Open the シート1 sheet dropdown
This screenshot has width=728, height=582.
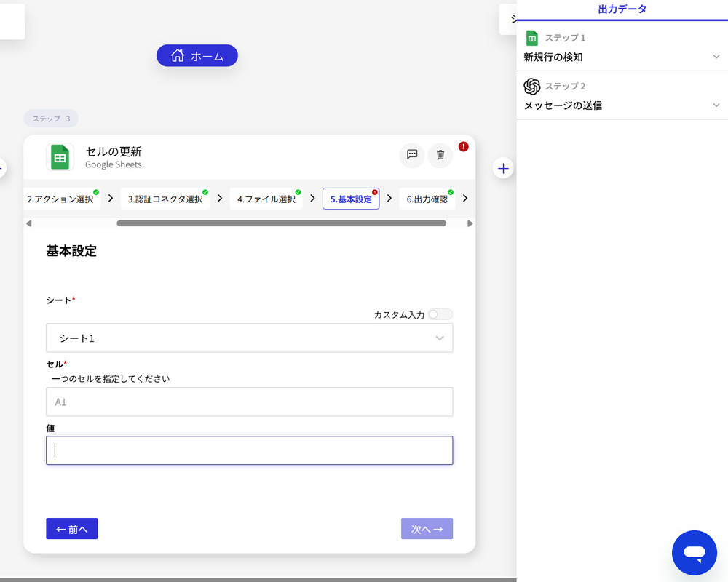[x=249, y=338]
